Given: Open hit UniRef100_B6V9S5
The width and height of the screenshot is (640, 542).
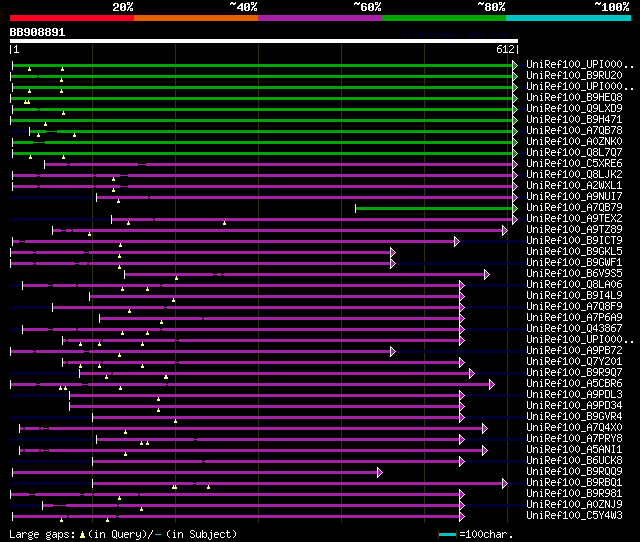Looking at the screenshot, I should pyautogui.click(x=574, y=274).
